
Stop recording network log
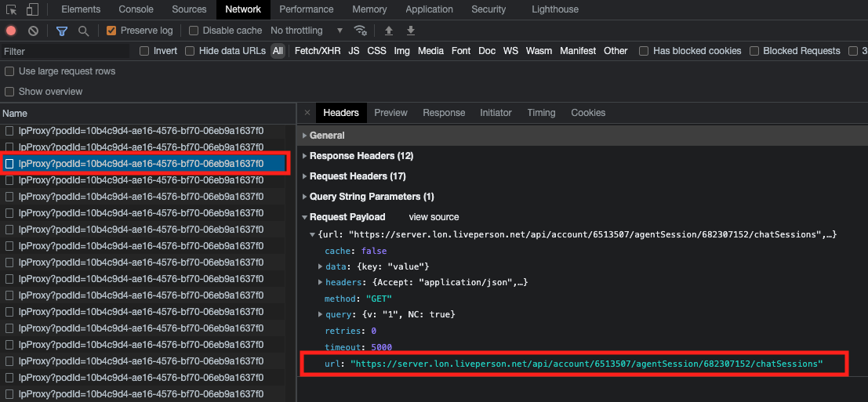tap(11, 31)
